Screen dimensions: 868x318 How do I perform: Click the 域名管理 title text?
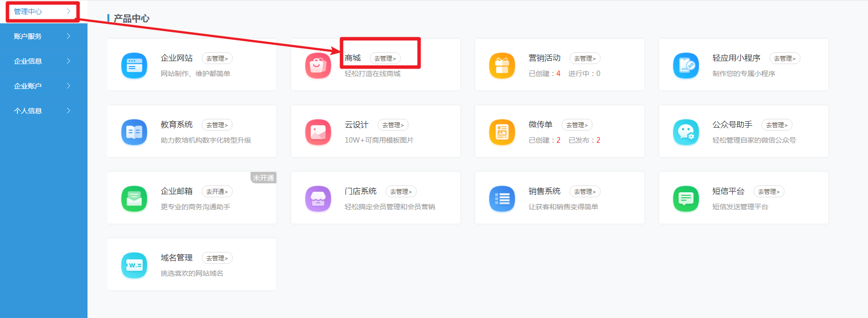pos(176,258)
